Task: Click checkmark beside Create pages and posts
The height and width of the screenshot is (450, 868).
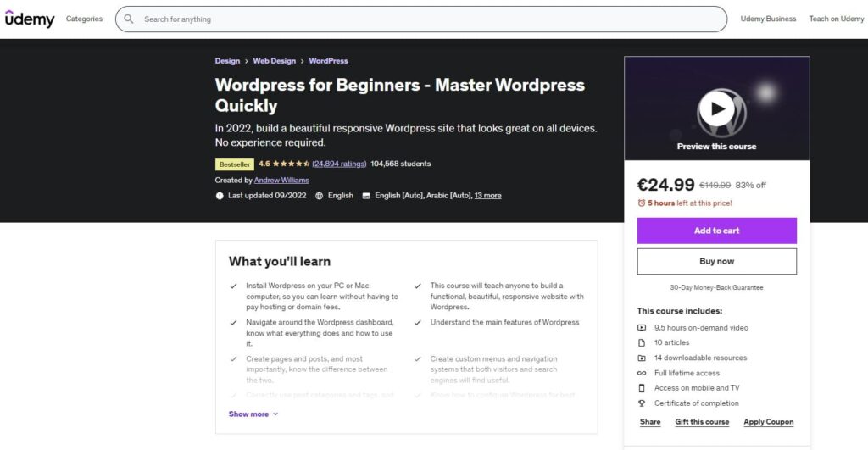Action: pyautogui.click(x=233, y=359)
